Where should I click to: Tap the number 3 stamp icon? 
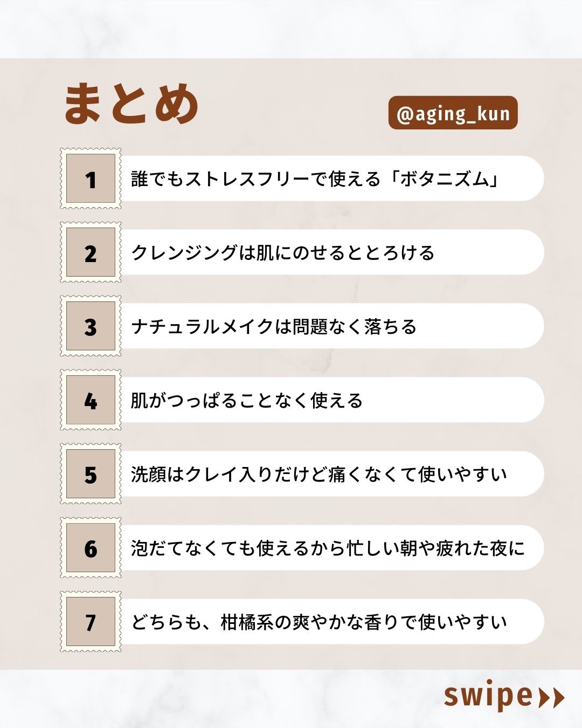coord(91,326)
